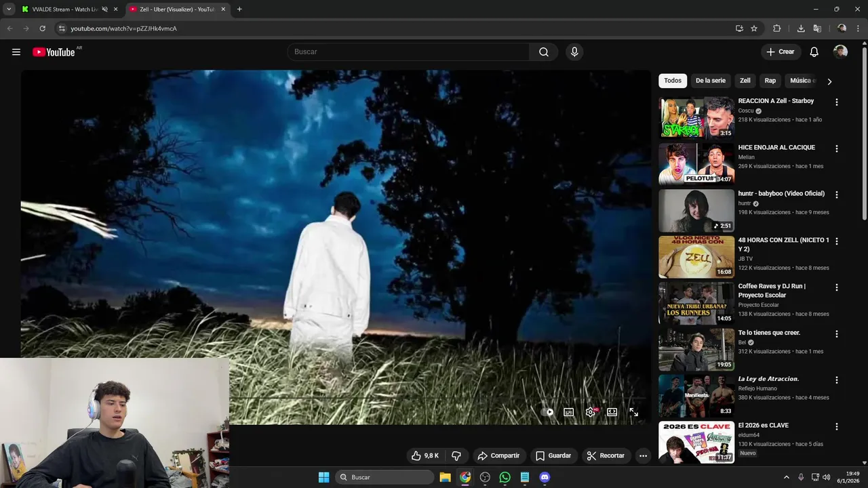The width and height of the screenshot is (868, 488).
Task: Open the 48 HORAS CON ZELL title
Action: (x=783, y=245)
